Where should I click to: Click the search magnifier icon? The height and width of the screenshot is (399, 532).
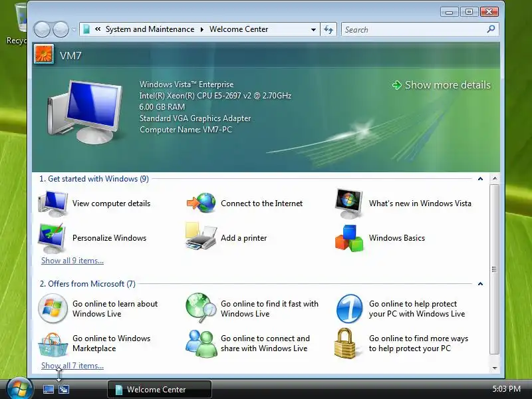pyautogui.click(x=491, y=29)
